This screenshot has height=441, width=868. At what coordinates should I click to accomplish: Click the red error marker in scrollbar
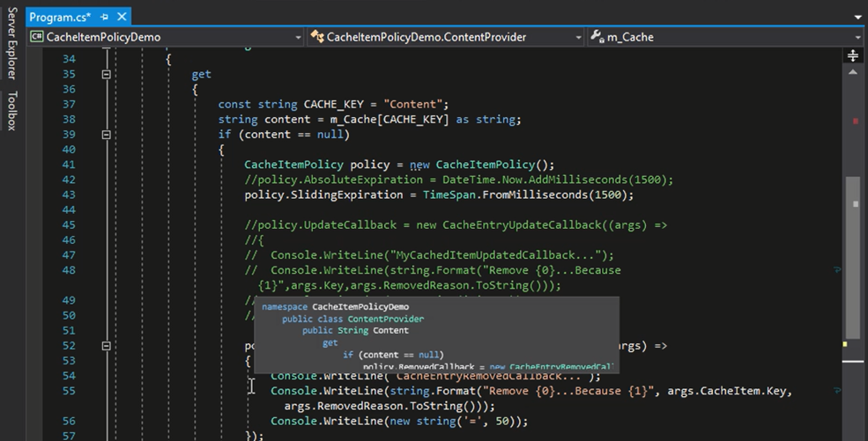[856, 121]
